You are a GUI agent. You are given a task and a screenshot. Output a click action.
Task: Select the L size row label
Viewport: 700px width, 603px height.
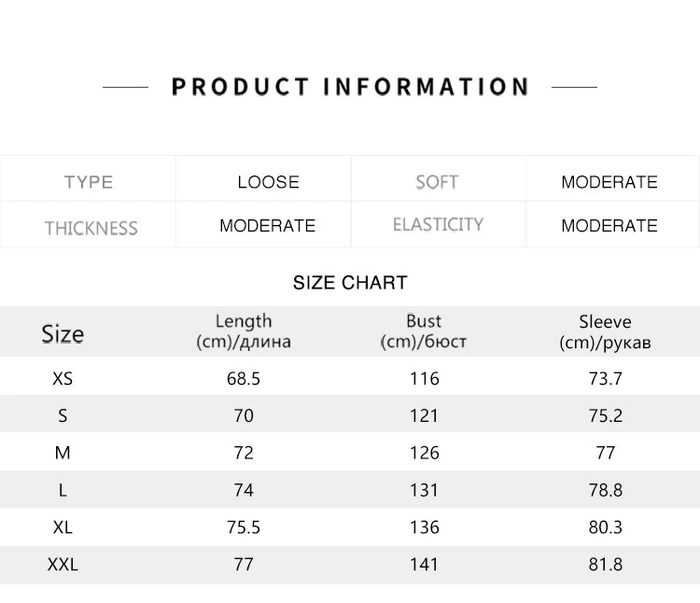coord(63,490)
